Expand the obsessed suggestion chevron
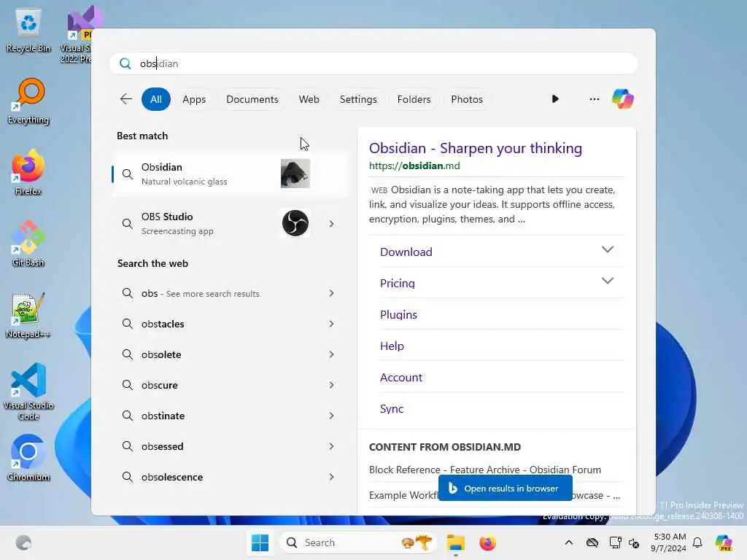The height and width of the screenshot is (560, 747). [331, 446]
